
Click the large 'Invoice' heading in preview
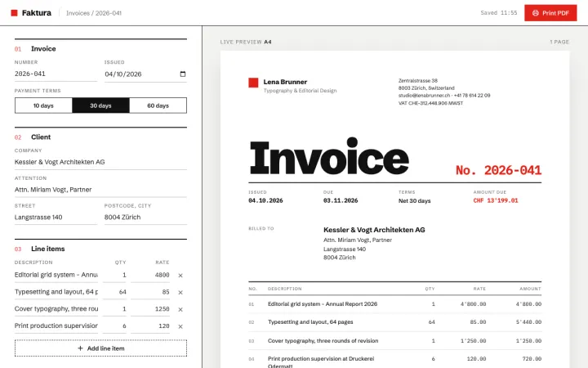point(329,157)
